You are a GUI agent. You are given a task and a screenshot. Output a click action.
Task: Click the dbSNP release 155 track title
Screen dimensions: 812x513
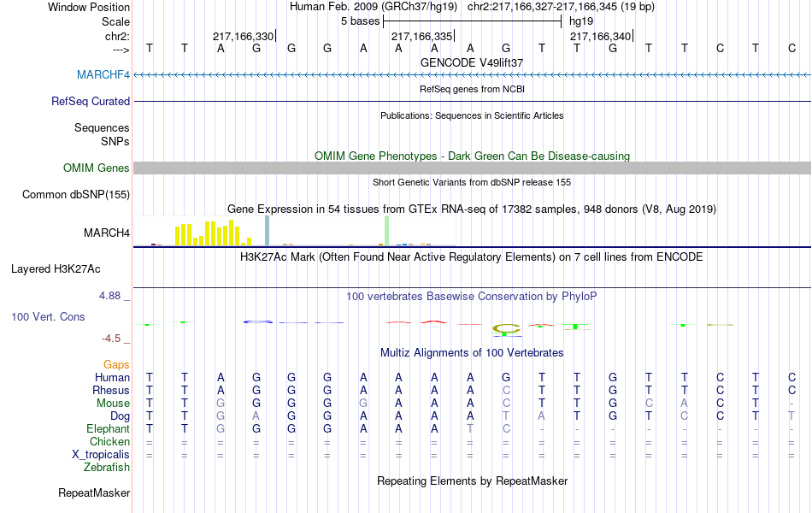[472, 182]
